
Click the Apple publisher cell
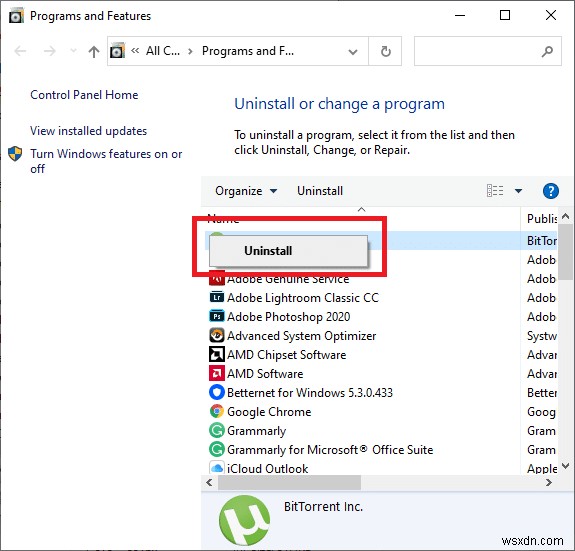pos(542,469)
